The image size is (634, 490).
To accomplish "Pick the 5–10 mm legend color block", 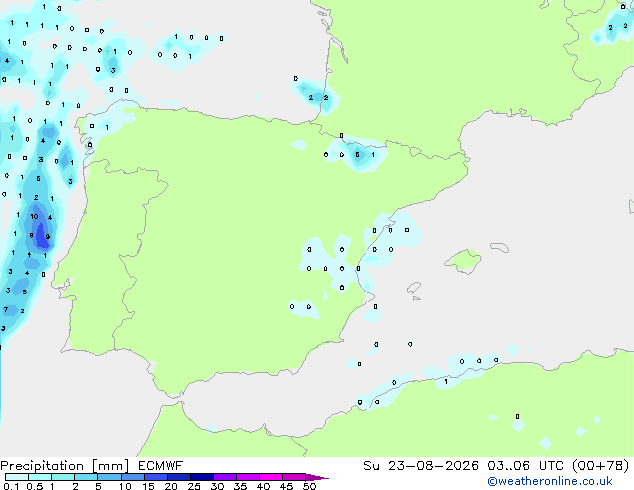I will pos(109,477).
